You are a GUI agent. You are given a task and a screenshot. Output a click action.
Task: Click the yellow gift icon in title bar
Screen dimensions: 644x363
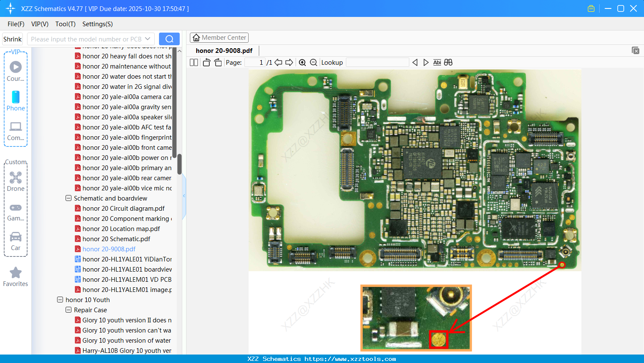coord(591,8)
